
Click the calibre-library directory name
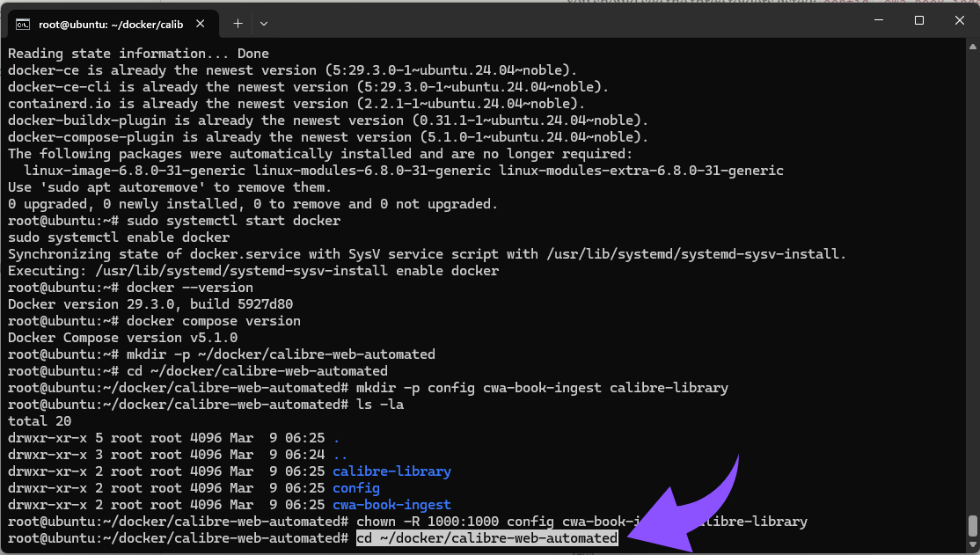(391, 471)
